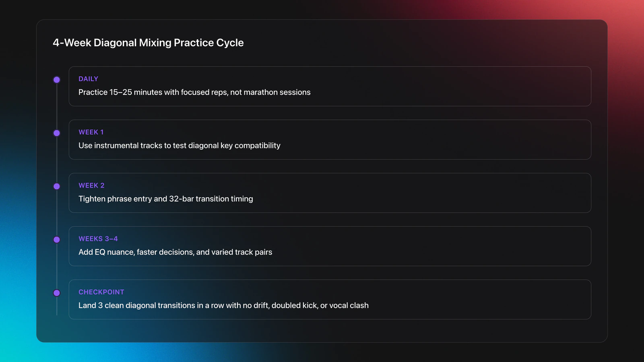Click the vertical timeline line between Daily and Week 1
The width and height of the screenshot is (644, 362).
[x=57, y=107]
